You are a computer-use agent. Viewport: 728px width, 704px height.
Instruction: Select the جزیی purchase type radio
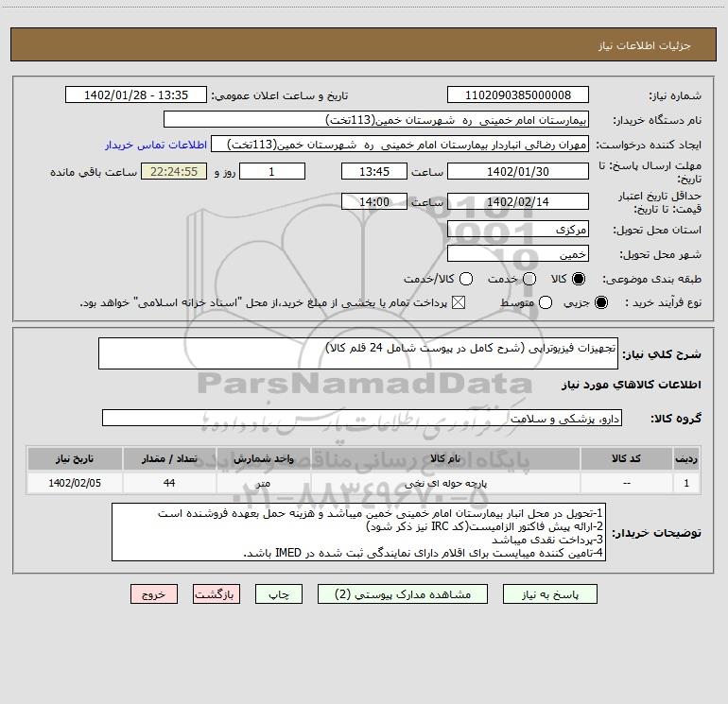[600, 302]
